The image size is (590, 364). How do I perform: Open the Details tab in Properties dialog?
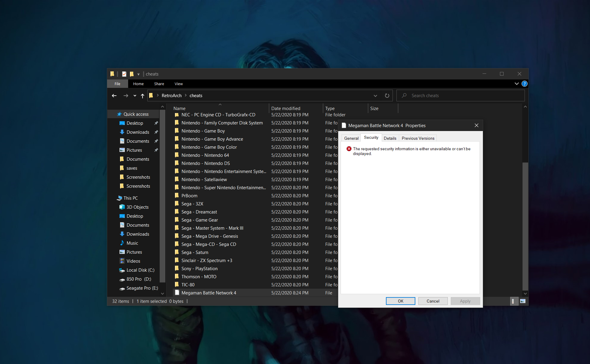click(390, 138)
